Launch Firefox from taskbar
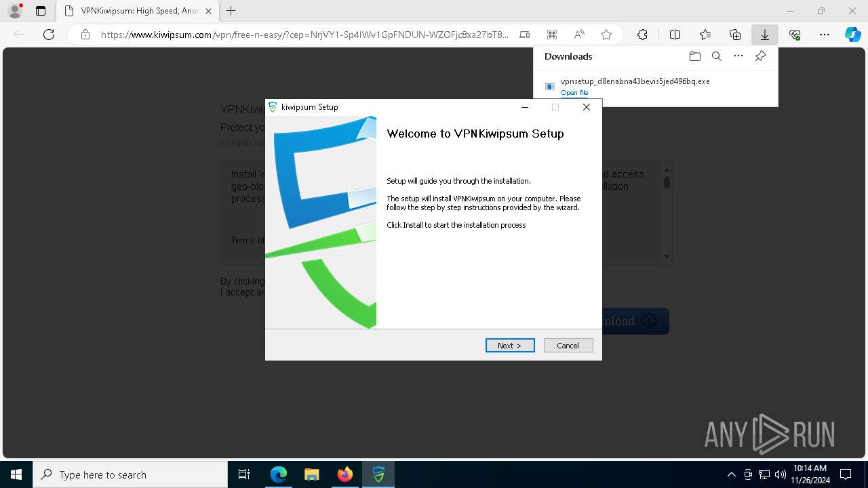This screenshot has width=868, height=488. click(344, 474)
